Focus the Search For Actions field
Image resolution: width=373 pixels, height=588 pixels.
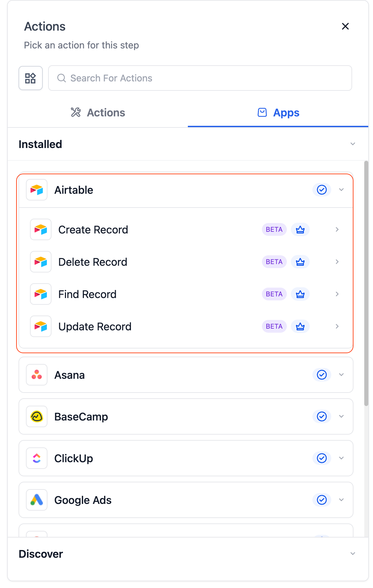click(200, 78)
